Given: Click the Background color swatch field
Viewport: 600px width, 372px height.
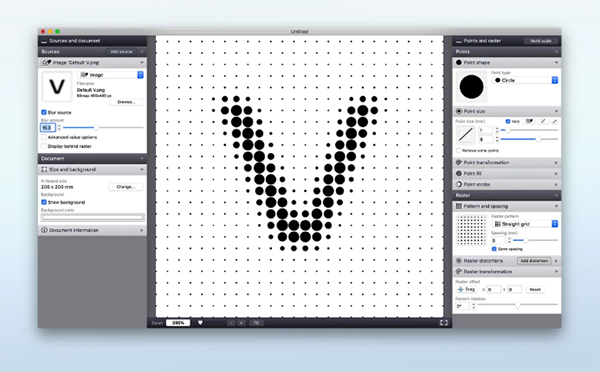Looking at the screenshot, I should click(93, 217).
